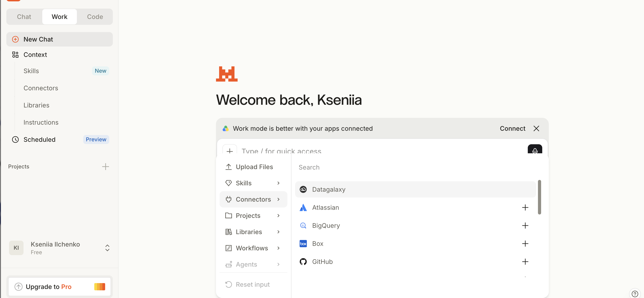Choose Upload Files from the menu
This screenshot has width=644, height=298.
click(x=253, y=167)
